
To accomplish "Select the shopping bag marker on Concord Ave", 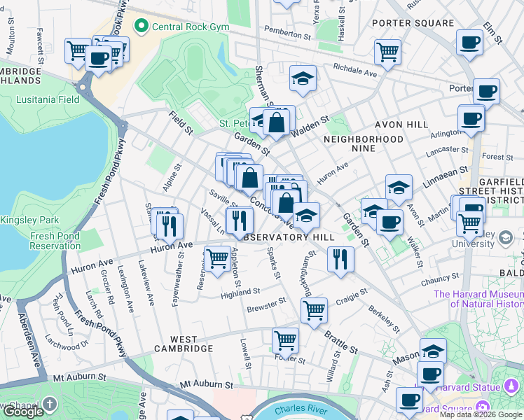I will point(286,205).
